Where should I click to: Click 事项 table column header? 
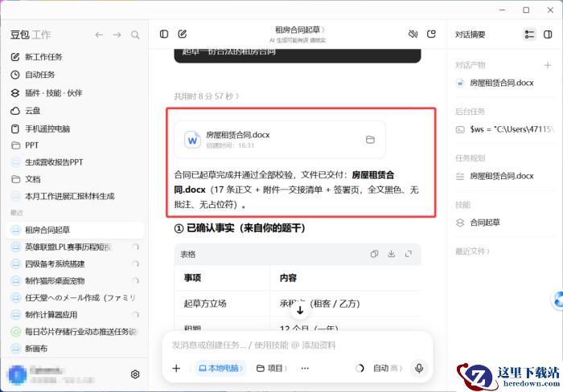click(222, 278)
